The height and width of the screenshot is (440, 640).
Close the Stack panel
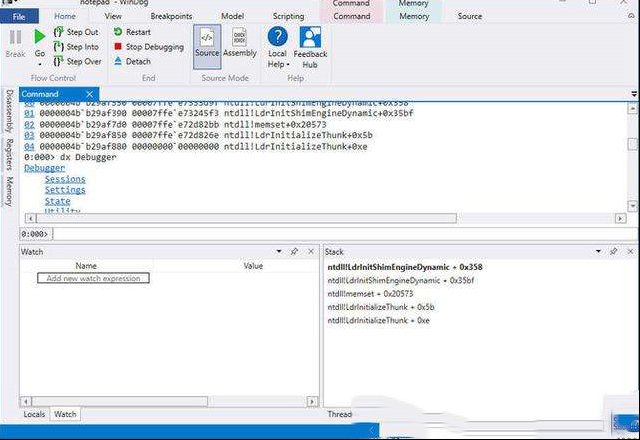(630, 251)
